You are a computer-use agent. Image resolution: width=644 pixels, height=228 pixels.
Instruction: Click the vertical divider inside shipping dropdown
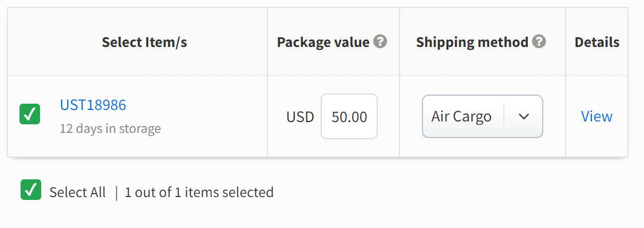click(x=504, y=116)
